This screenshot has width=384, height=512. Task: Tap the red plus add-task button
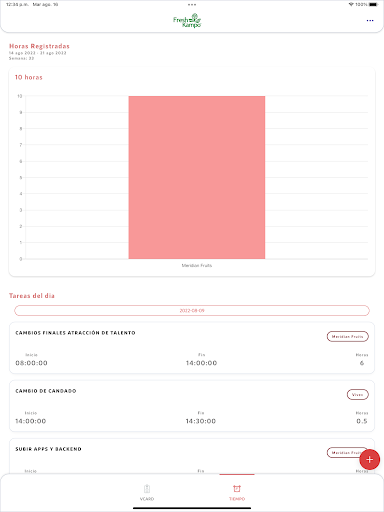coord(369,460)
